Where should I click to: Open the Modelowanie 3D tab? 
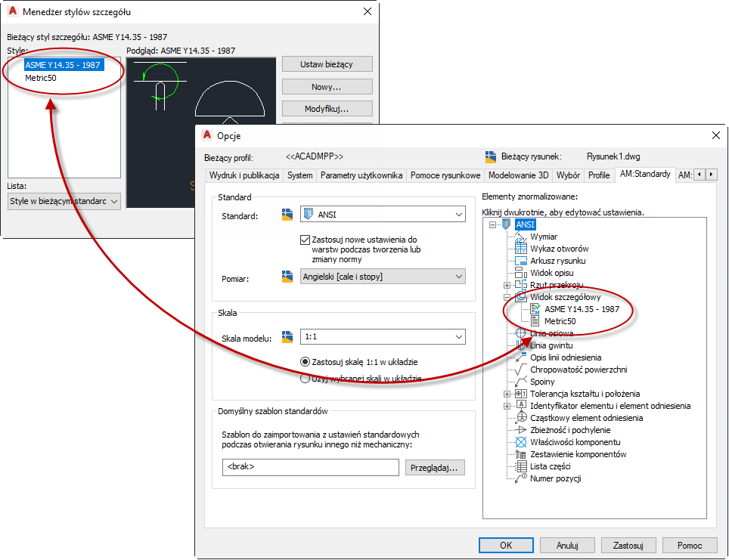coord(518,175)
